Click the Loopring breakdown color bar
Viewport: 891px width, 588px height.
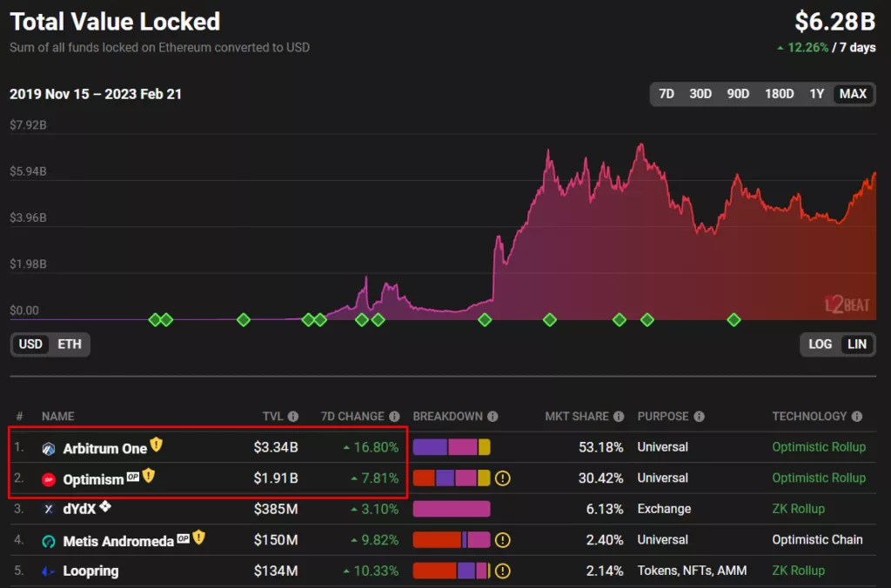click(452, 571)
